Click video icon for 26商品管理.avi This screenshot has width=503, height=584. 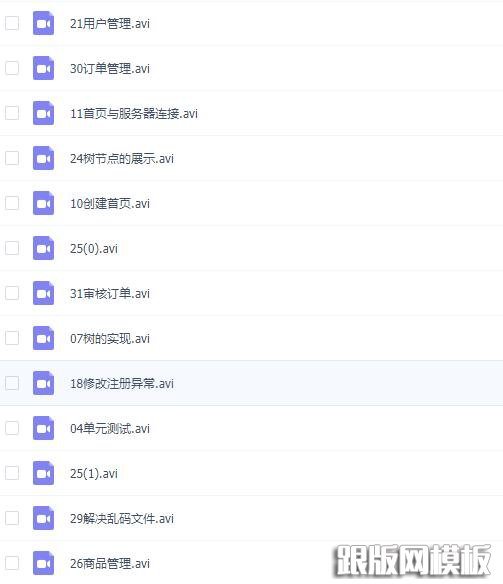[x=43, y=563]
